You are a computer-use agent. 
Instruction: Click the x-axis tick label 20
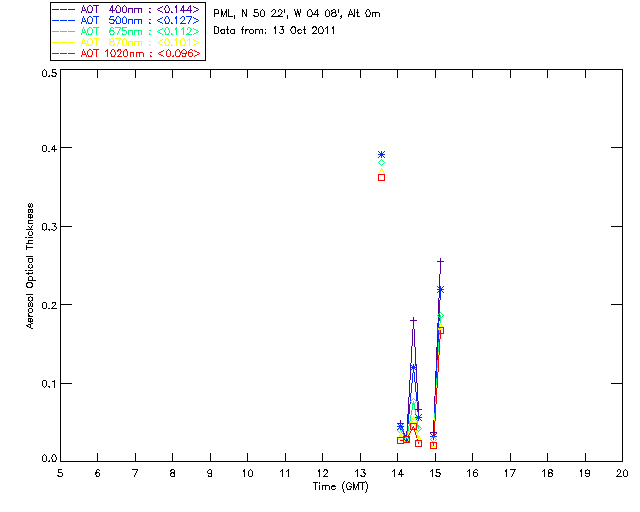coord(622,473)
